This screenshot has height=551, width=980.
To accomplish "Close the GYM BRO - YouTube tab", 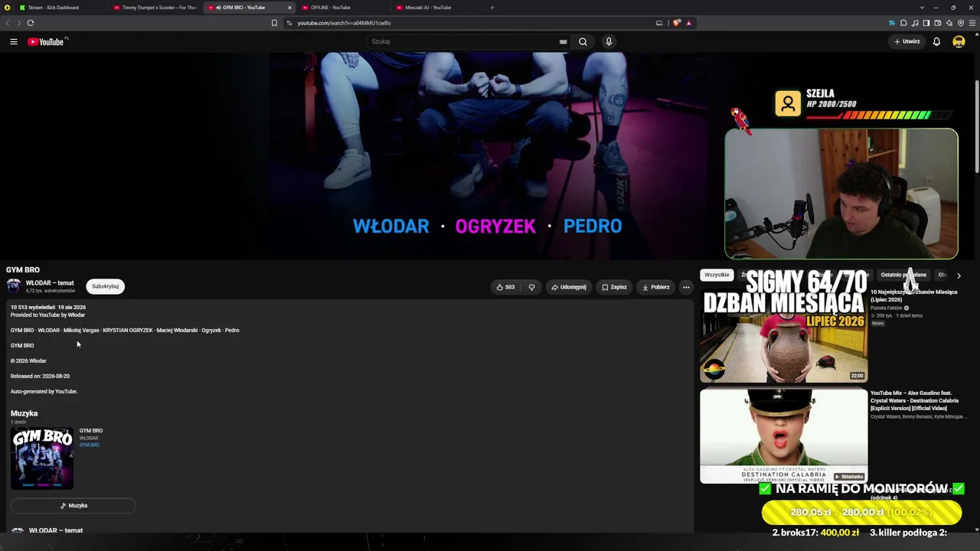I will 289,8.
